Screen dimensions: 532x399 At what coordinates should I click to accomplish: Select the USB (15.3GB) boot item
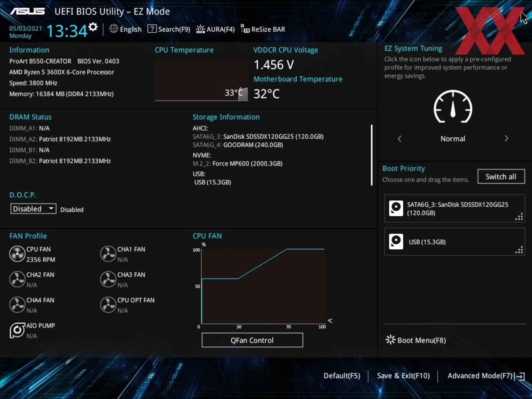pos(455,242)
